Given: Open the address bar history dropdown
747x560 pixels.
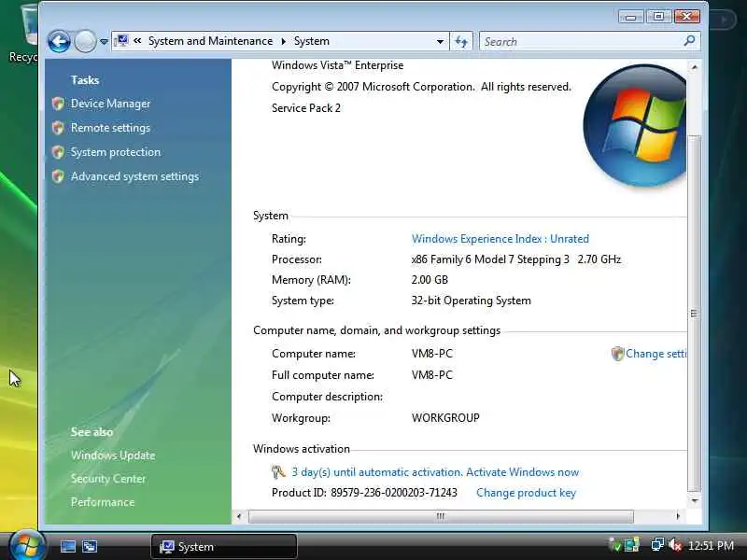Looking at the screenshot, I should click(440, 42).
